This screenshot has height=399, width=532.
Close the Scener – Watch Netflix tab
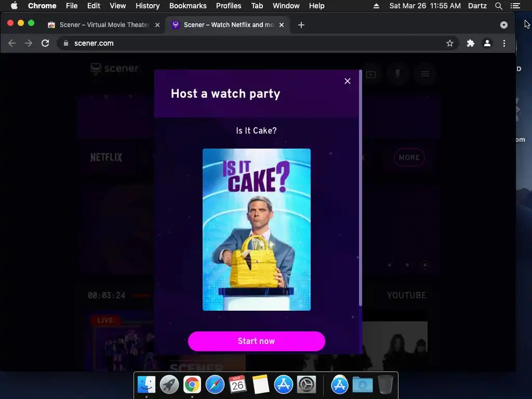click(x=282, y=25)
